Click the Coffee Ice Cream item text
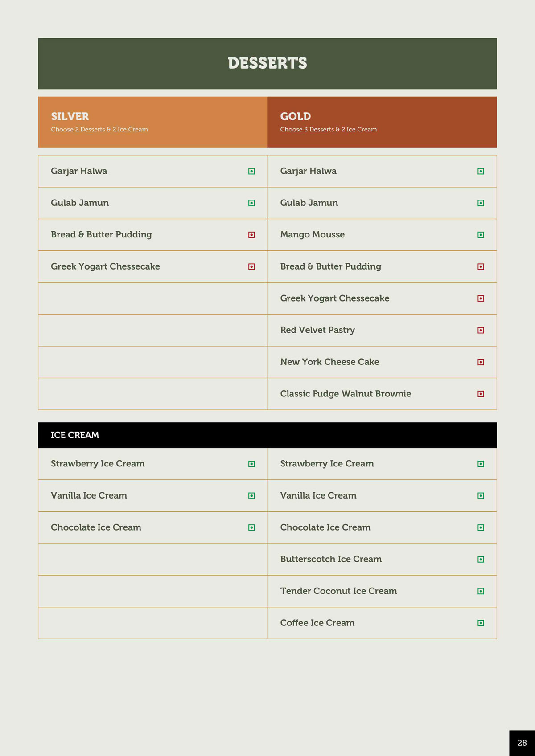Image resolution: width=535 pixels, height=756 pixels. (317, 623)
